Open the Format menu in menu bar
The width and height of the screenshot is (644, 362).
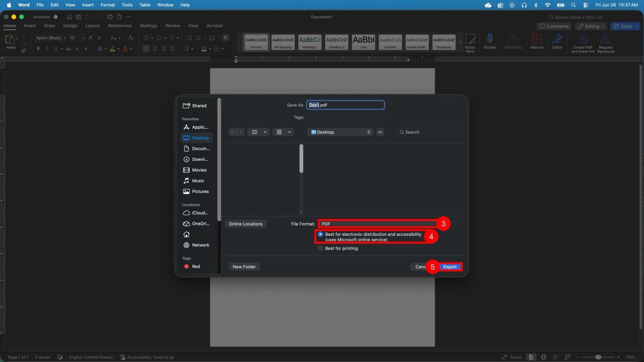pyautogui.click(x=108, y=5)
